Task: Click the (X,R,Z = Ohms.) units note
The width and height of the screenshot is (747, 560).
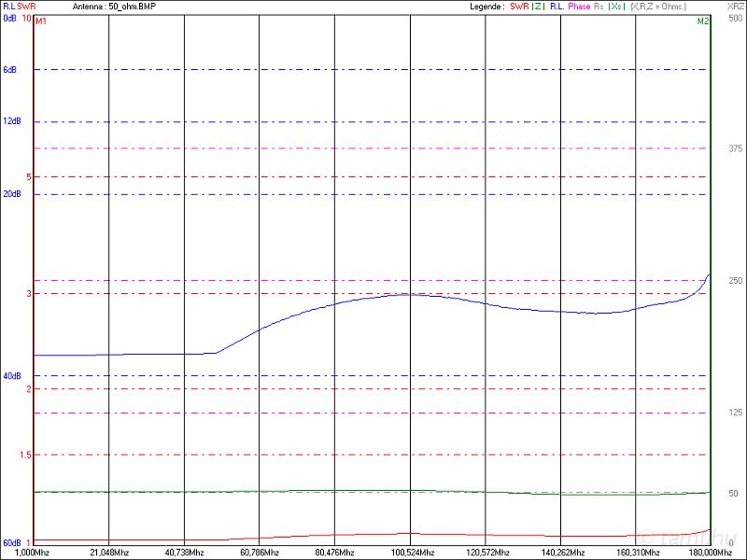Action: (x=672, y=6)
